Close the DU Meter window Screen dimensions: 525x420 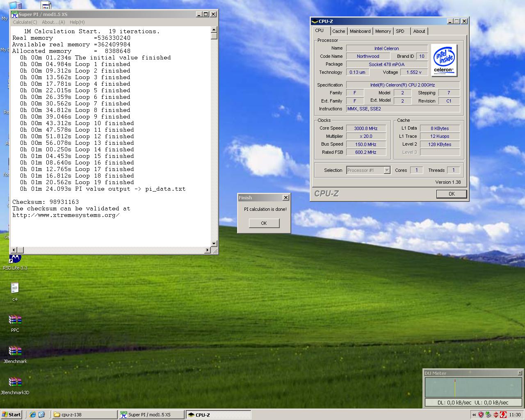tap(520, 373)
